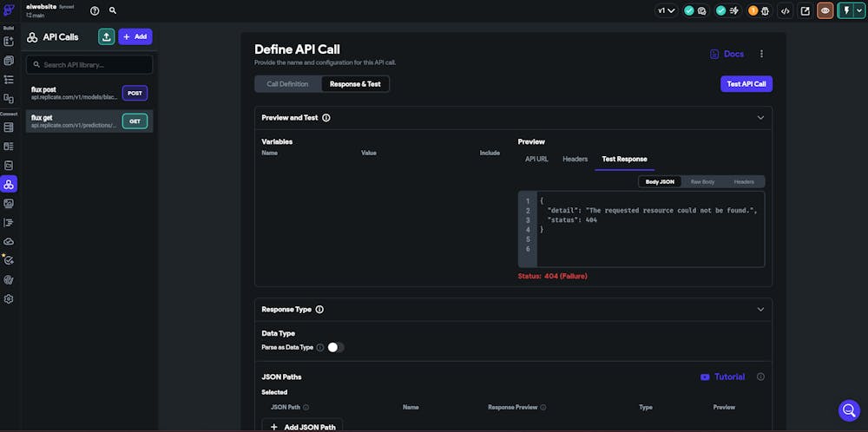The height and width of the screenshot is (432, 868).
Task: Click the test mode lightning bolt icon
Action: click(845, 10)
